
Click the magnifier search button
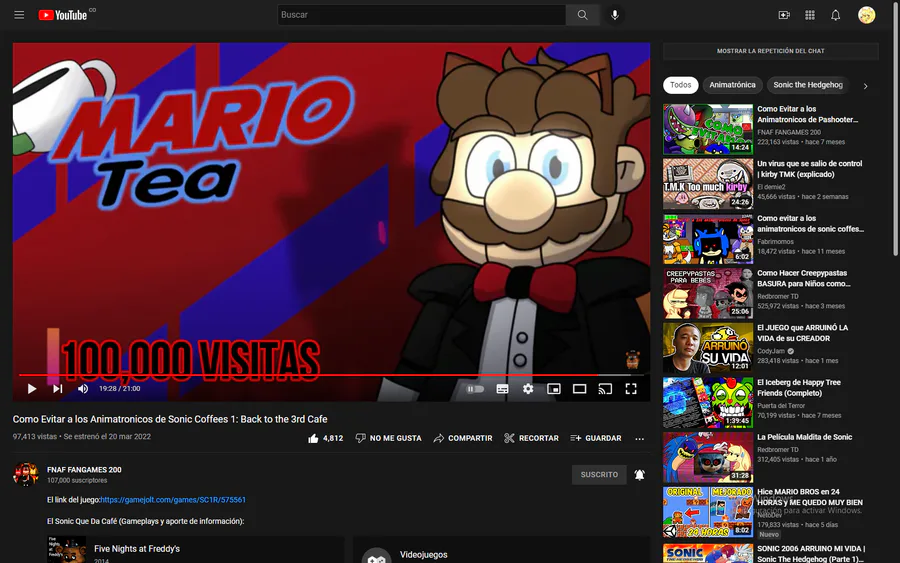pyautogui.click(x=583, y=15)
